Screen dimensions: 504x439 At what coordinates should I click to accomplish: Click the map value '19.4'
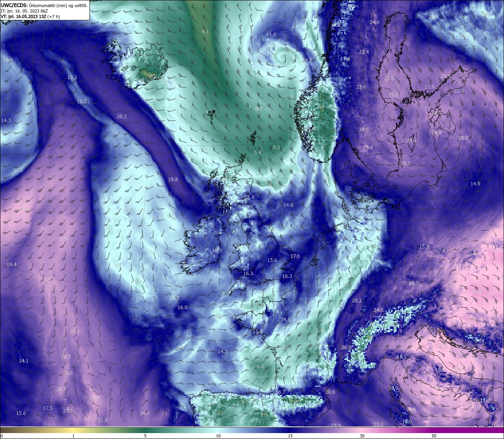coord(11,265)
